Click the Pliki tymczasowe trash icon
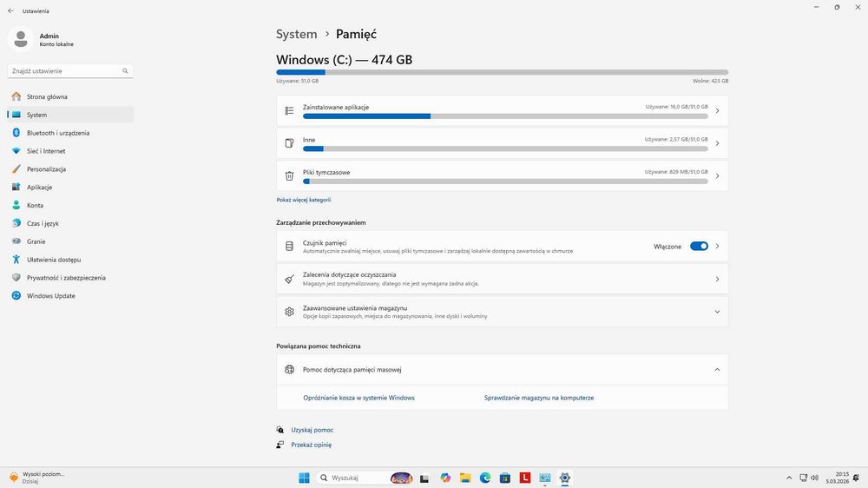Screen dimensions: 868x488 [289, 175]
